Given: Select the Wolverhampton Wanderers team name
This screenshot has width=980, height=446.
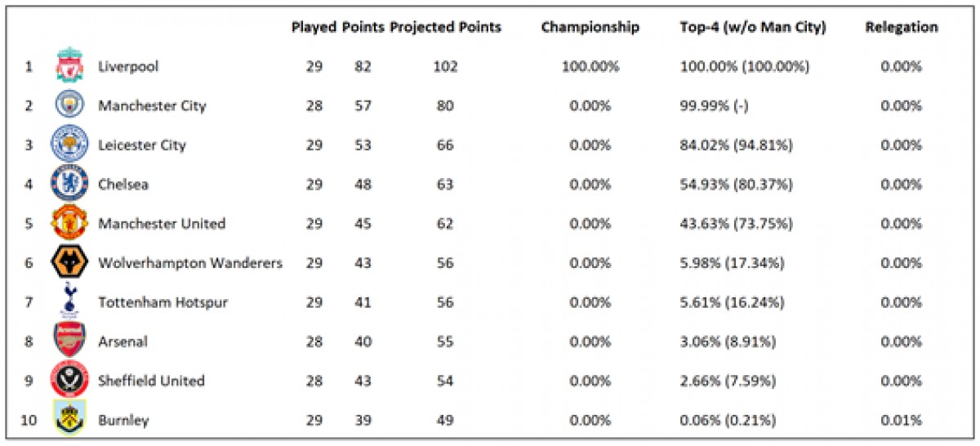Looking at the screenshot, I should (190, 263).
